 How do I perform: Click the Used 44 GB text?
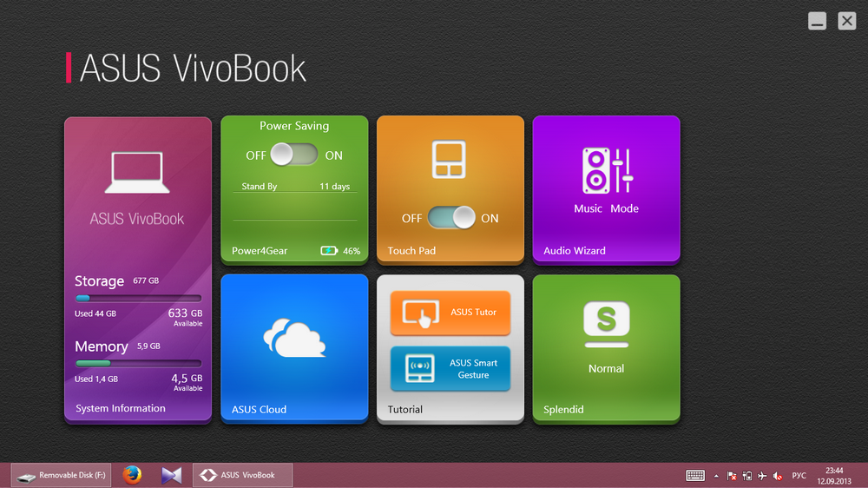[95, 313]
